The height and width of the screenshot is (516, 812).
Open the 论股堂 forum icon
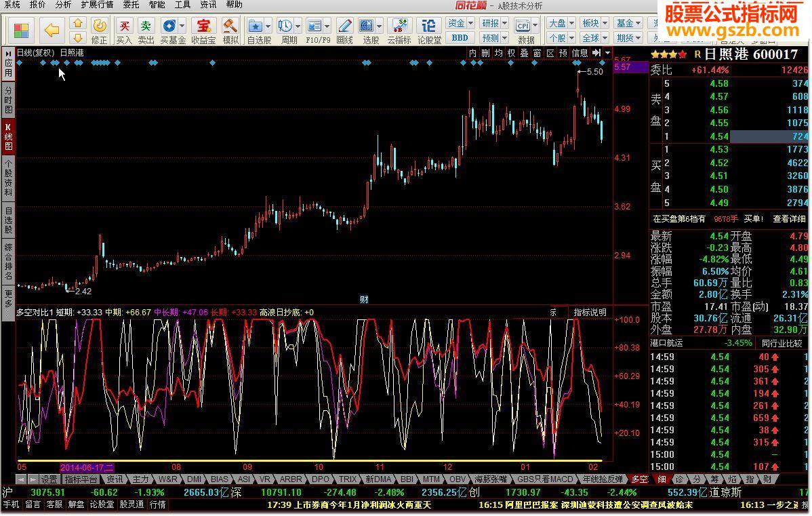(x=429, y=30)
